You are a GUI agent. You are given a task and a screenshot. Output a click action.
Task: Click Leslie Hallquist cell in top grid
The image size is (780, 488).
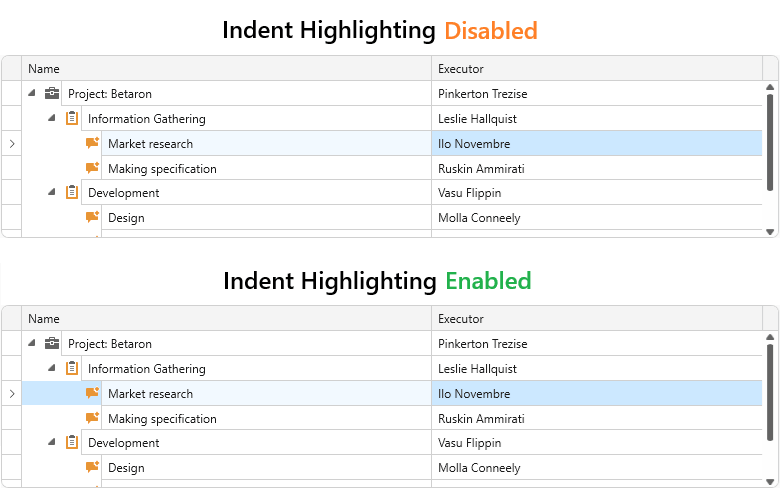[596, 118]
